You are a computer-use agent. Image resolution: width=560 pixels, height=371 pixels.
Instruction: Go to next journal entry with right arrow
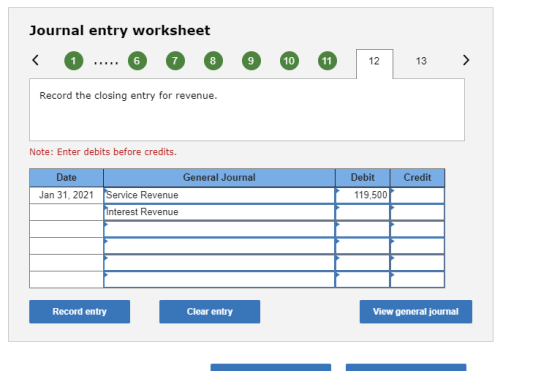click(x=466, y=60)
